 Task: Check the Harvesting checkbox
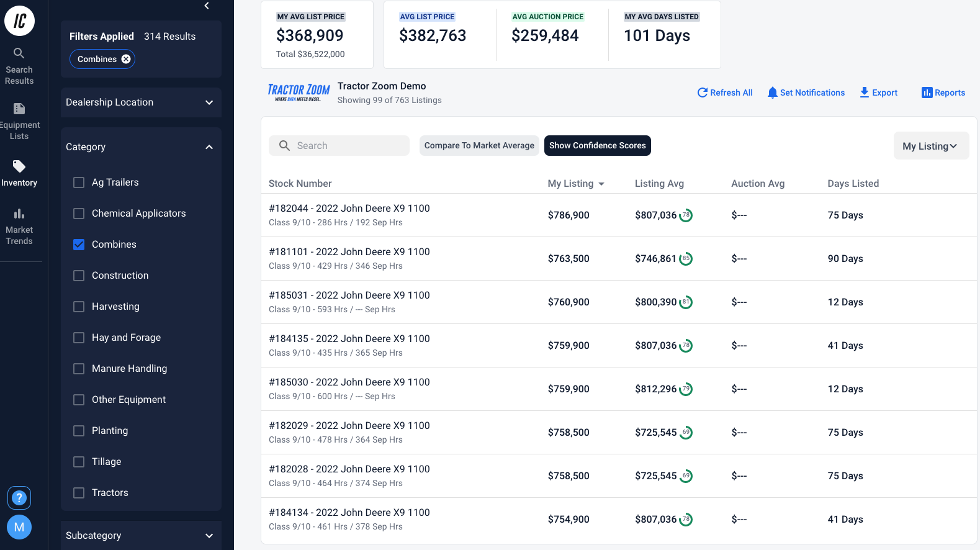[79, 307]
